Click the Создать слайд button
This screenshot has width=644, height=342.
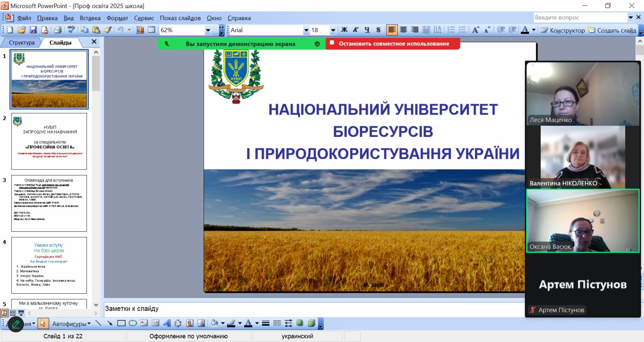tap(612, 30)
